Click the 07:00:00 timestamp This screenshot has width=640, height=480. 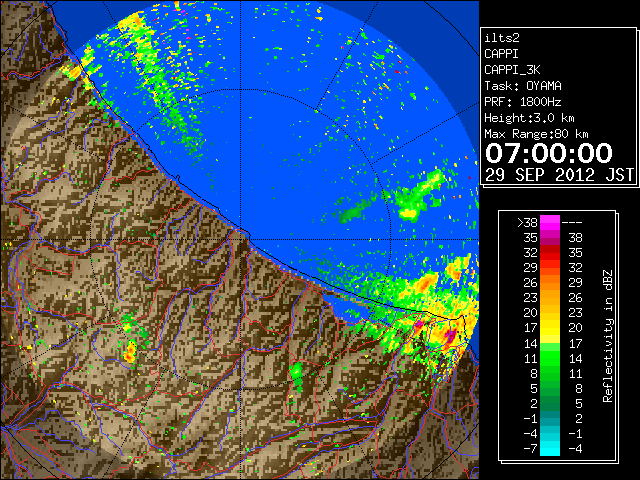click(x=549, y=153)
